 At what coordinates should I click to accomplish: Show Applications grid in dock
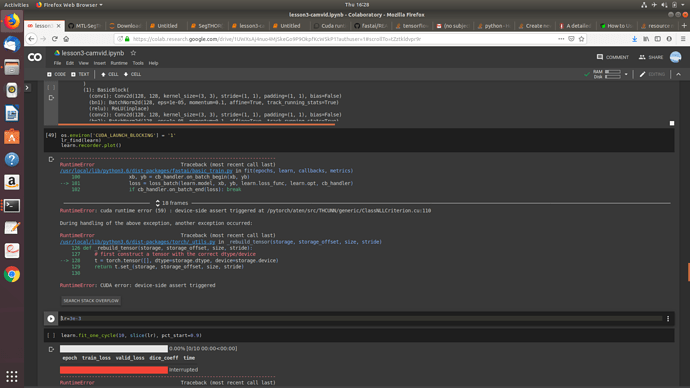pyautogui.click(x=12, y=376)
